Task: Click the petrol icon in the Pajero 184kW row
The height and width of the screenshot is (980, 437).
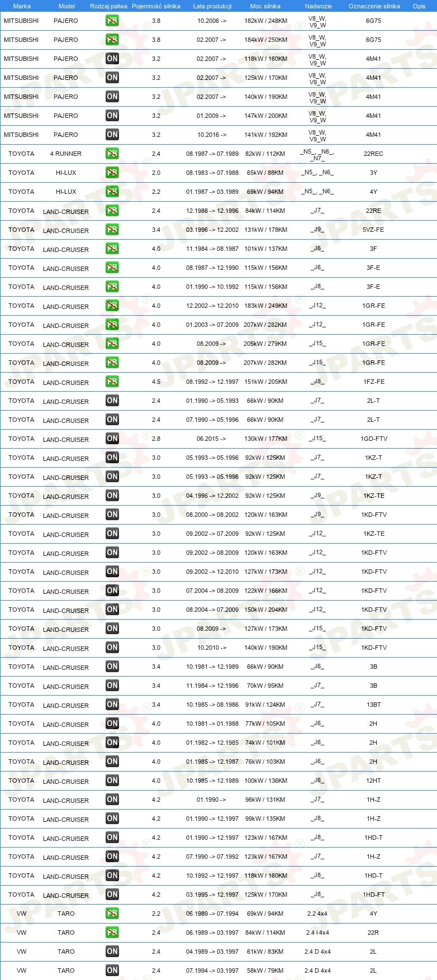Action: point(112,40)
